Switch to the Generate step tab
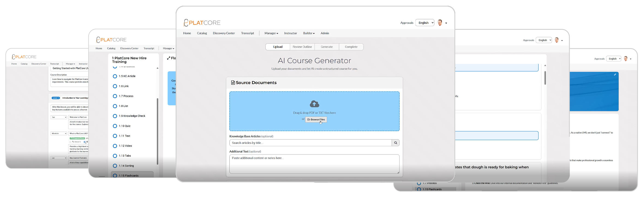This screenshot has height=199, width=644. 327,47
